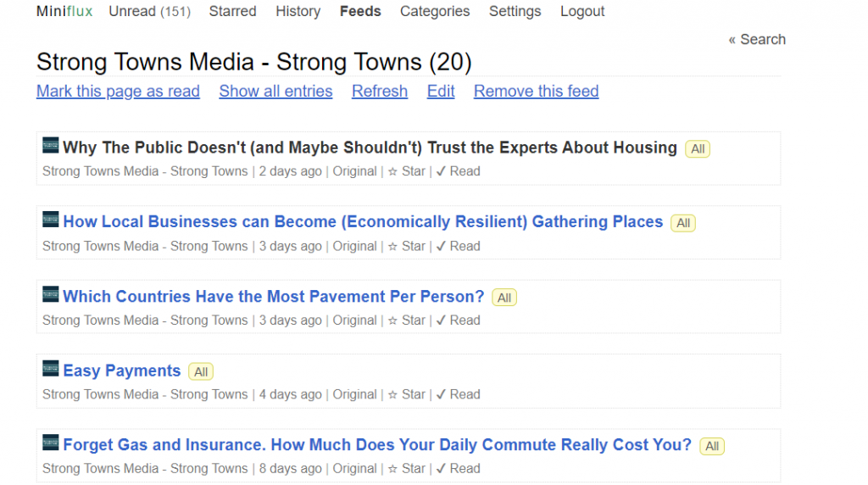
Task: Click favicon next to 'How Local Businesses' entry
Action: 50,220
